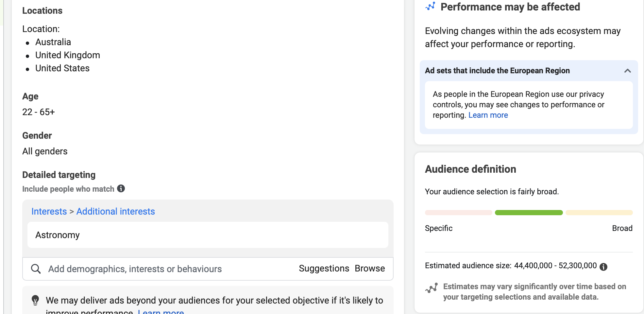The image size is (644, 314).
Task: Click the magnifying glass in the targeting search box
Action: tap(36, 269)
